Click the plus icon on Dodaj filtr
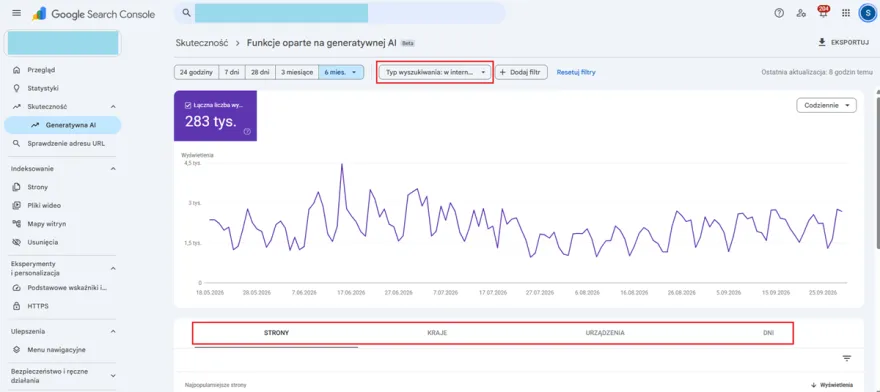 [502, 72]
